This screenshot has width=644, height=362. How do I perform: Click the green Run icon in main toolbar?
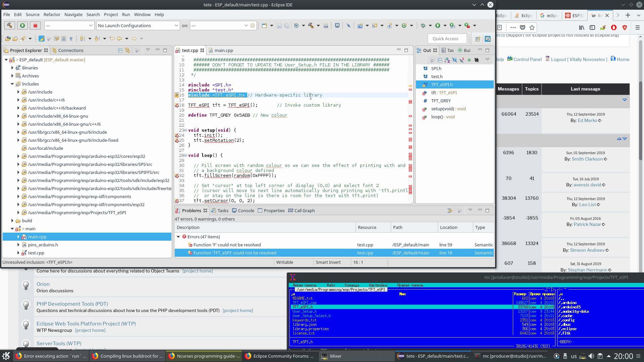coord(438,25)
